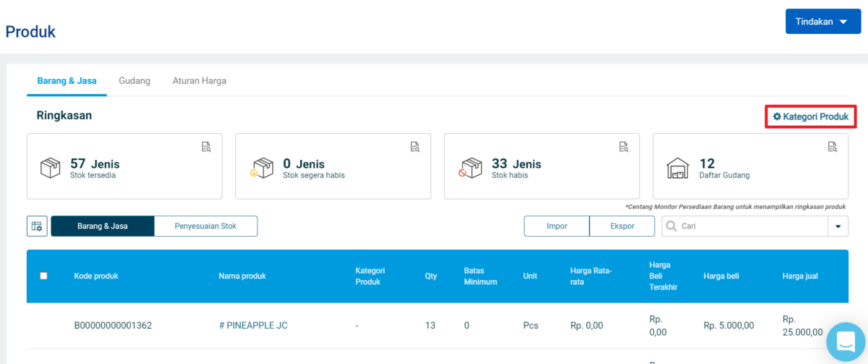Open detail icon on Daftar Gudang card

pos(832,147)
